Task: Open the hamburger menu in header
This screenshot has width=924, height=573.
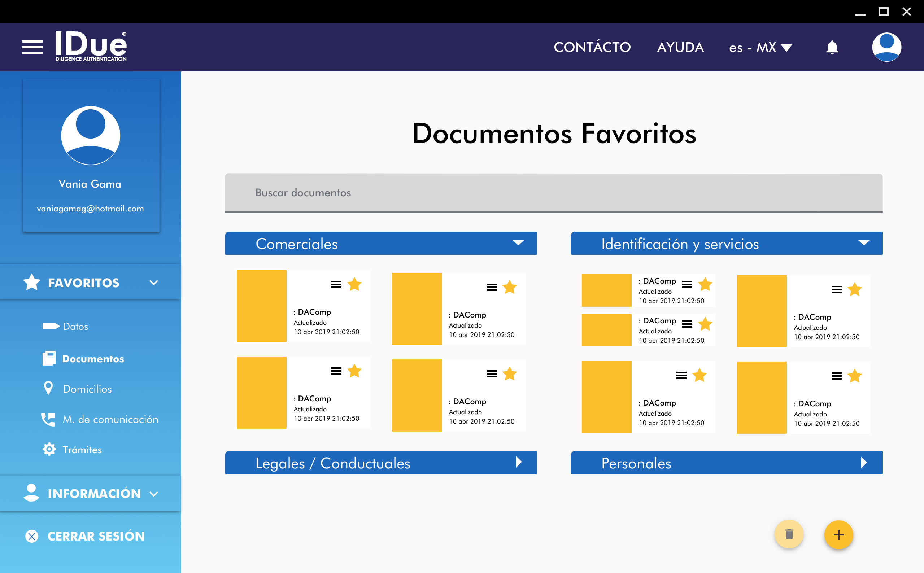Action: (x=32, y=47)
